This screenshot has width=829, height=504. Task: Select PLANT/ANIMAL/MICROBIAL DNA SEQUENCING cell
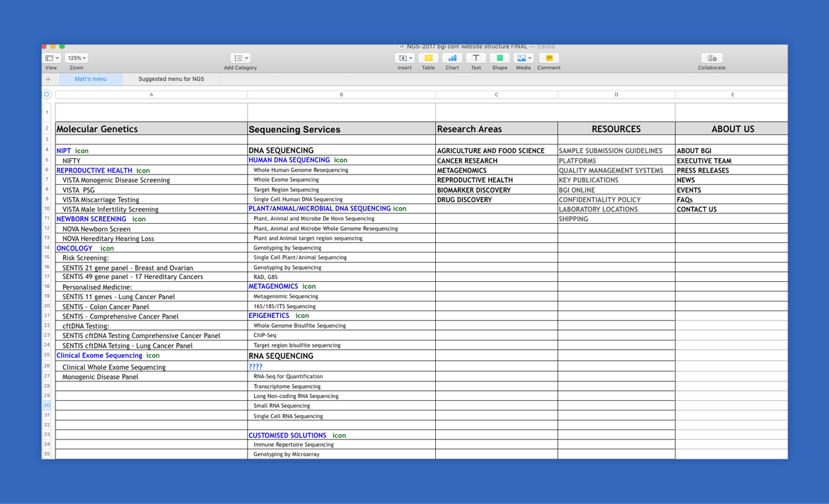coord(342,208)
